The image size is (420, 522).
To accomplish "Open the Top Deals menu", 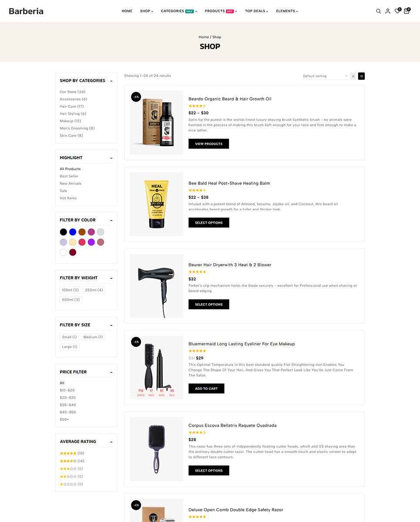I will click(256, 11).
